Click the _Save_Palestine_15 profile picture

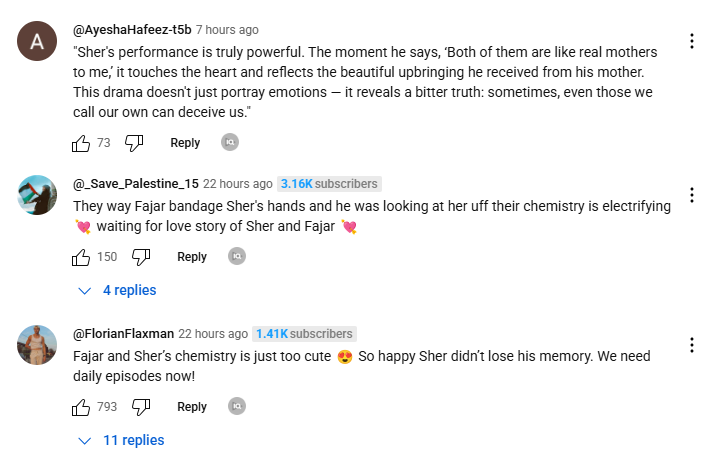[37, 195]
